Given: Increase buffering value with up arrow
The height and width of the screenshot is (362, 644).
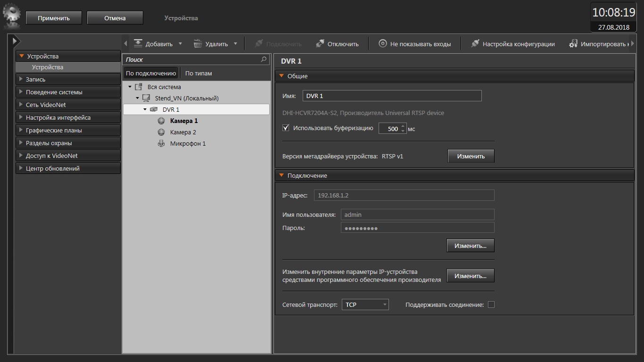Looking at the screenshot, I should (403, 126).
